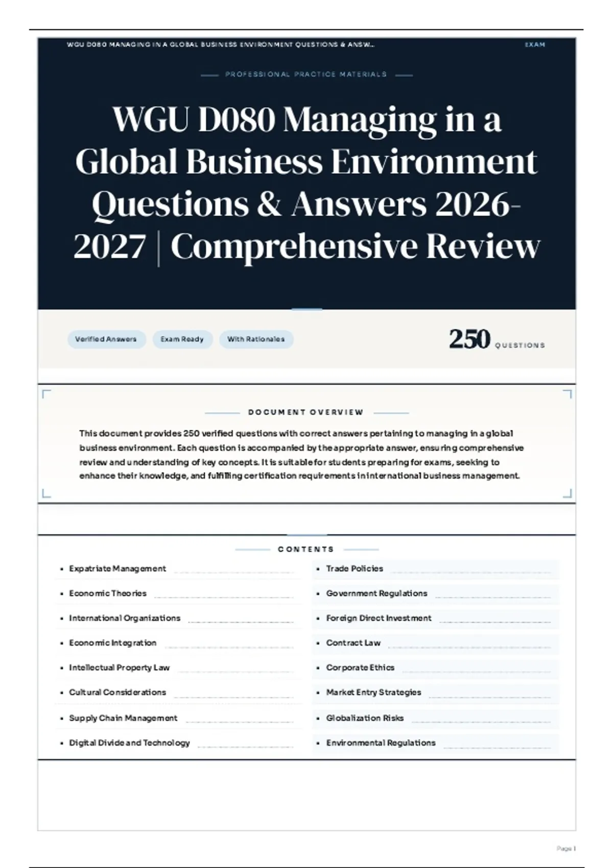The image size is (613, 868).
Task: Open Supply Chain Management contents entry
Action: (x=177, y=718)
